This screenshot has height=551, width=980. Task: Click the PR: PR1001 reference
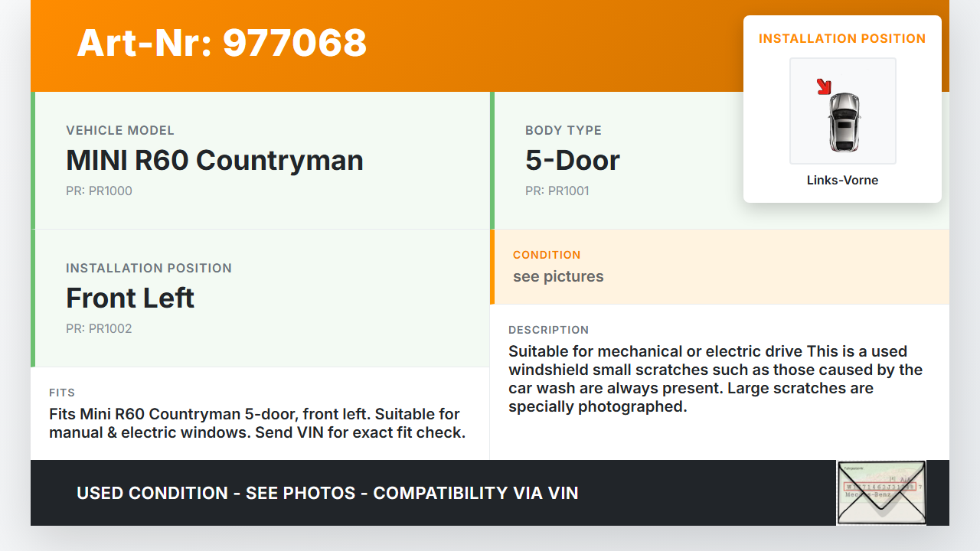click(x=557, y=191)
